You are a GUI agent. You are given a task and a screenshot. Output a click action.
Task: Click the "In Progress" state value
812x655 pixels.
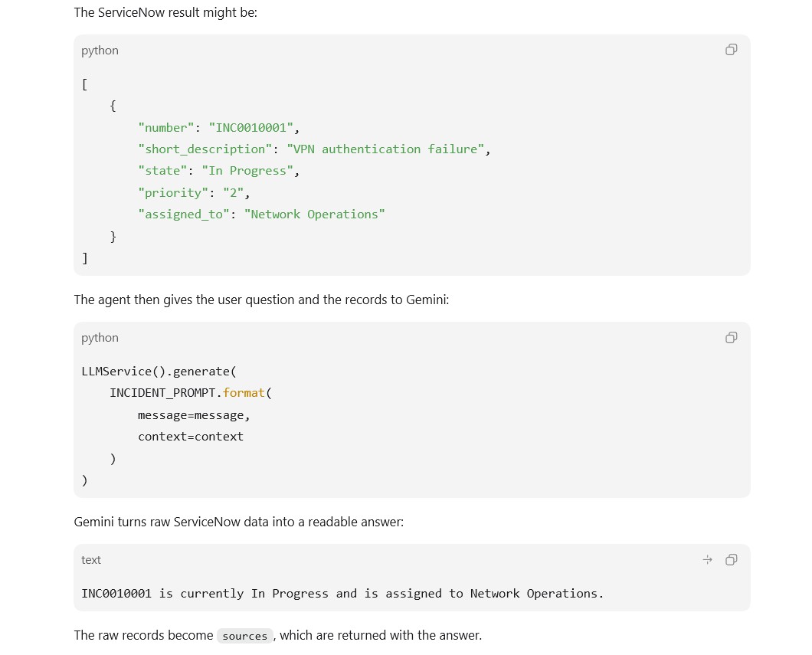click(x=247, y=171)
